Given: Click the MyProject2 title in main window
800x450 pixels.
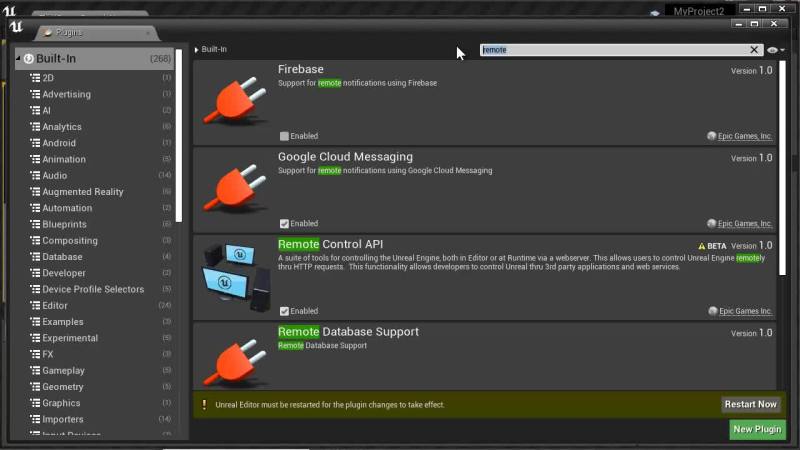Looking at the screenshot, I should (x=698, y=11).
